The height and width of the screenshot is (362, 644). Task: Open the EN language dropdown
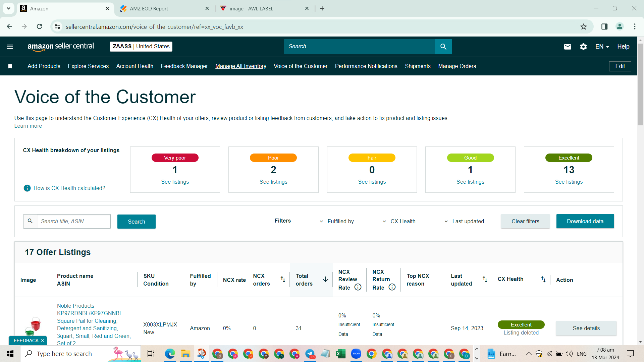pos(602,47)
